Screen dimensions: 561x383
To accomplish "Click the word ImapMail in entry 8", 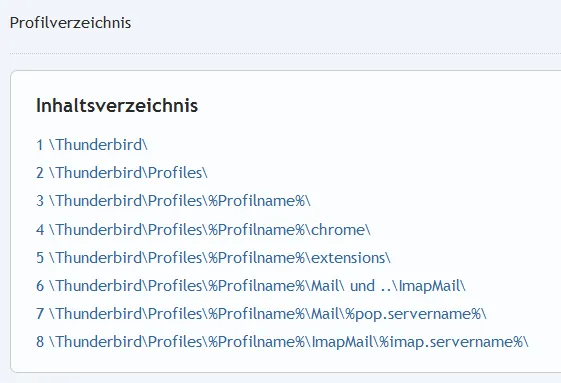I will click(342, 342).
